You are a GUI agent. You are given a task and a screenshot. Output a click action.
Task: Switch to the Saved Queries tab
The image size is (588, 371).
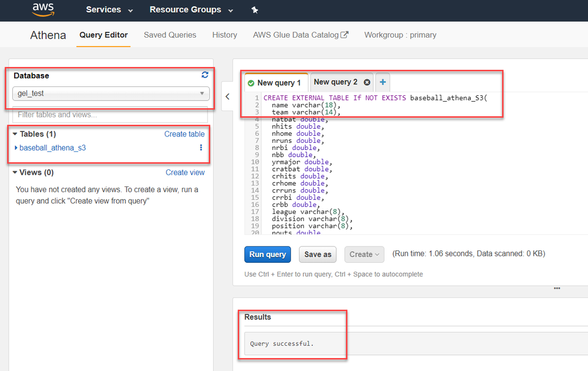pyautogui.click(x=170, y=35)
